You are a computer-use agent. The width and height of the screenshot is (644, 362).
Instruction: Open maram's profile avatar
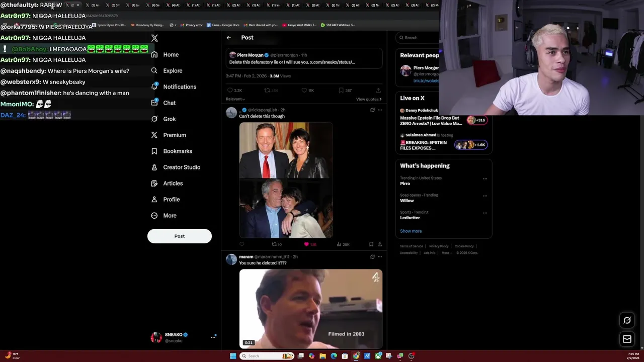[x=231, y=259]
